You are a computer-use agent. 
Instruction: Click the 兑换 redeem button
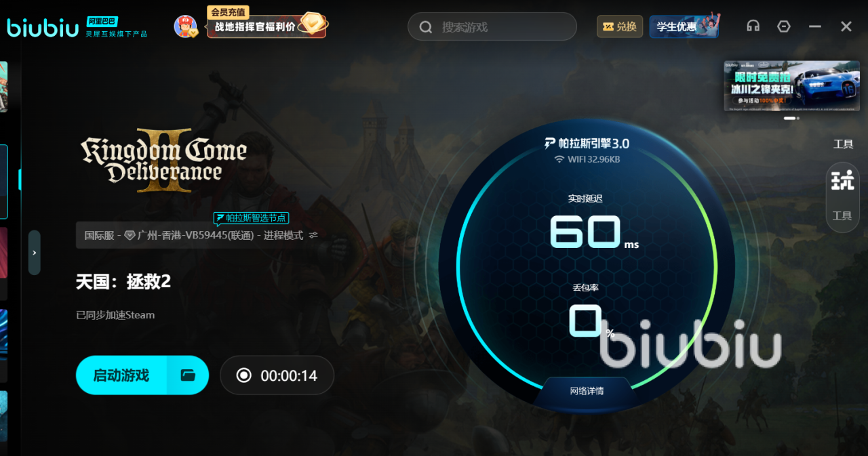point(620,26)
